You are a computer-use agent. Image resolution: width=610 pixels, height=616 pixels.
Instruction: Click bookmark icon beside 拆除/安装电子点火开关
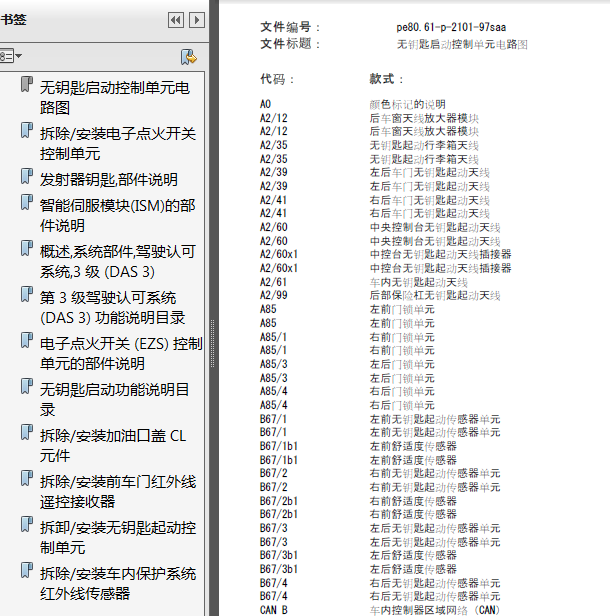point(27,130)
